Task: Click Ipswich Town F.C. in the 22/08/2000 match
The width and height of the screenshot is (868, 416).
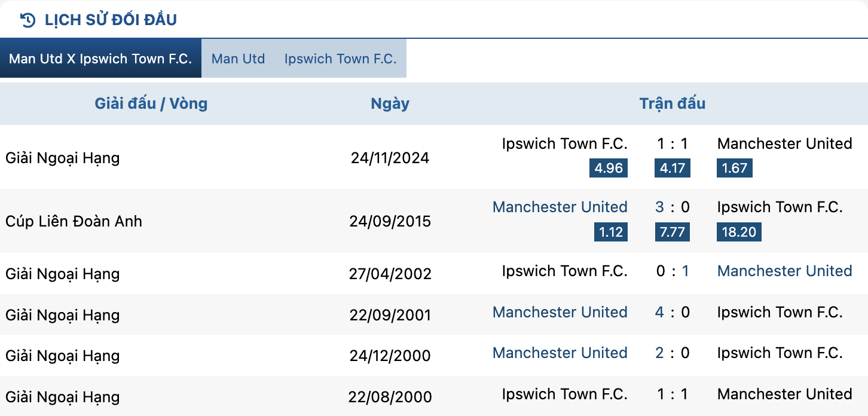Action: coord(564,394)
